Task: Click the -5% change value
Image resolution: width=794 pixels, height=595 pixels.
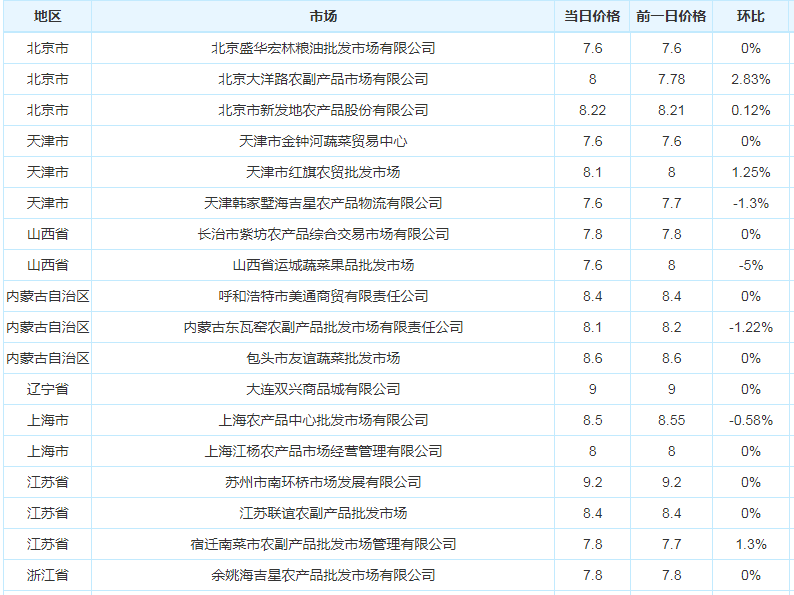Action: [751, 265]
